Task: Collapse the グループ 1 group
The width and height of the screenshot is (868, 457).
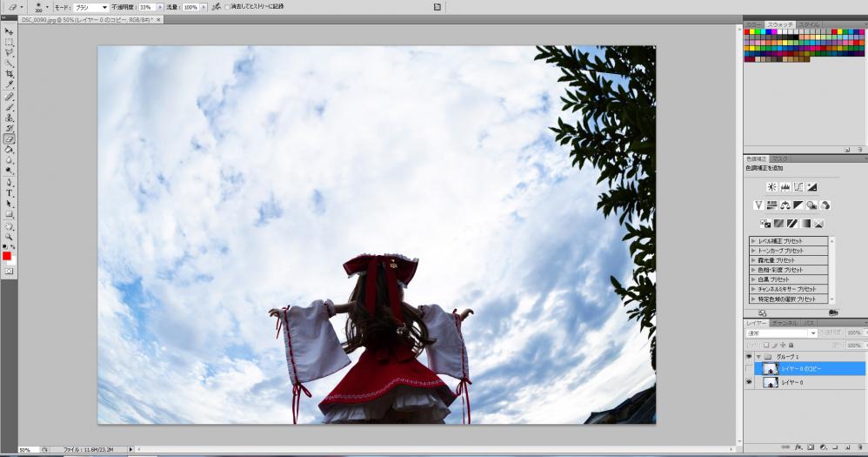Action: click(758, 357)
